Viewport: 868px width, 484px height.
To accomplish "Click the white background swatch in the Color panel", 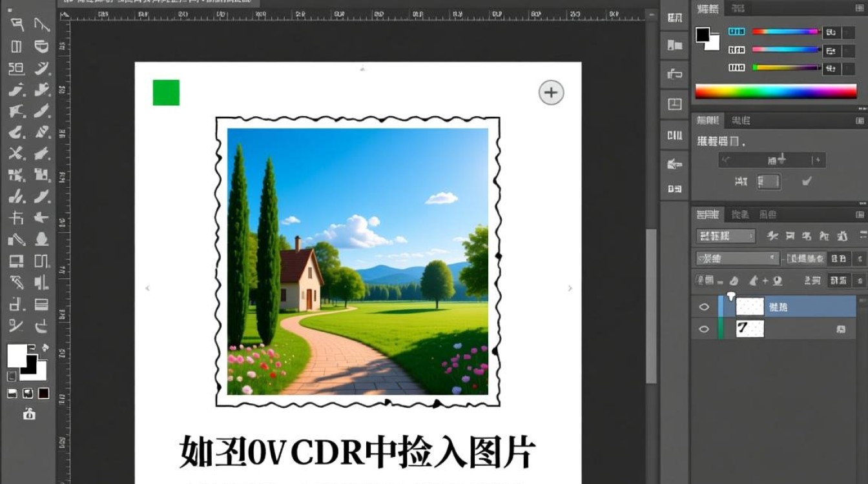I will click(x=714, y=43).
